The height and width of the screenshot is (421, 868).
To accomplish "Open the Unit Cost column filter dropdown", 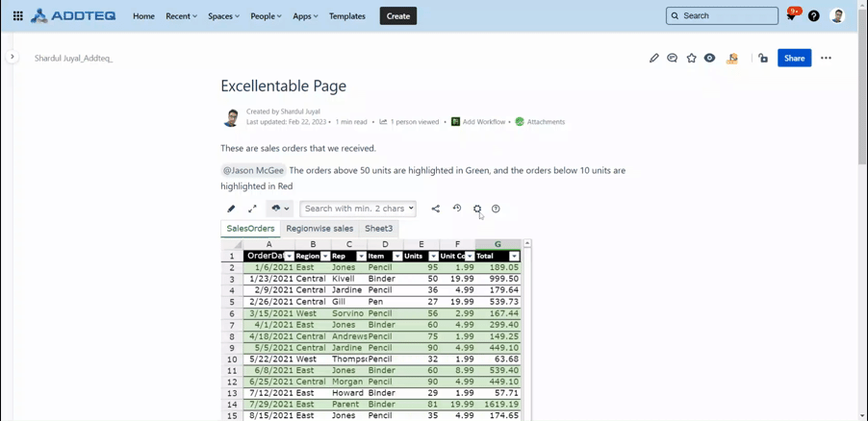I will (470, 256).
